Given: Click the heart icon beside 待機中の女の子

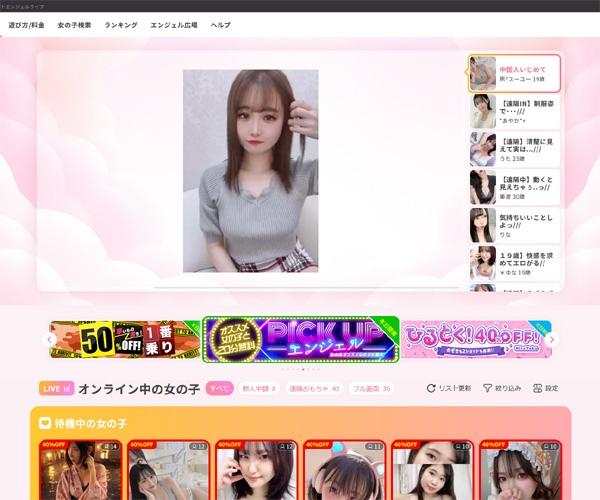Looking at the screenshot, I should [x=45, y=423].
